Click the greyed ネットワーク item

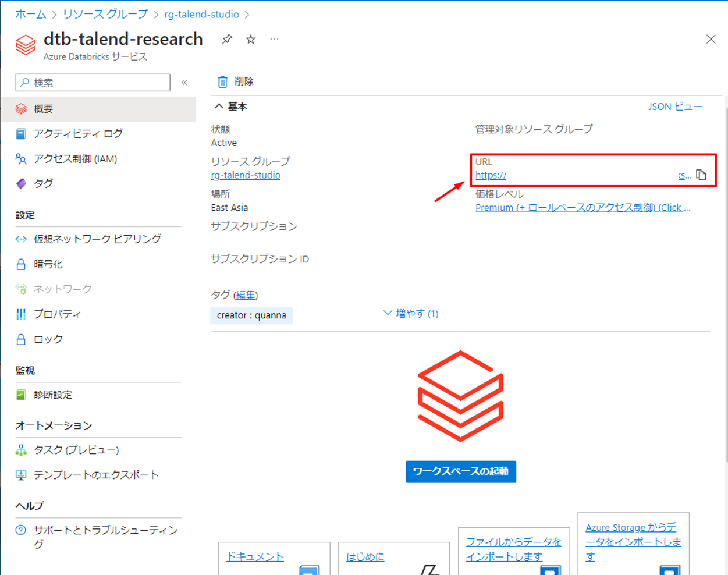(x=62, y=289)
